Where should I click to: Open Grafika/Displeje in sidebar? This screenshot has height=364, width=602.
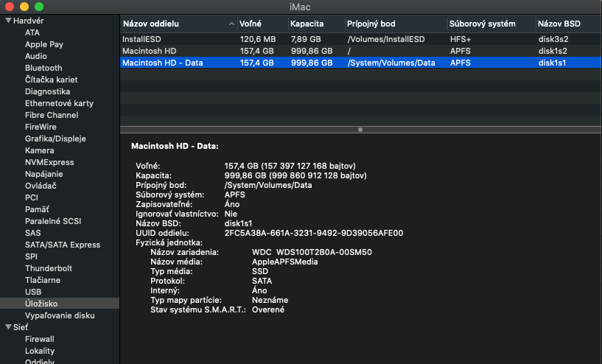[55, 139]
